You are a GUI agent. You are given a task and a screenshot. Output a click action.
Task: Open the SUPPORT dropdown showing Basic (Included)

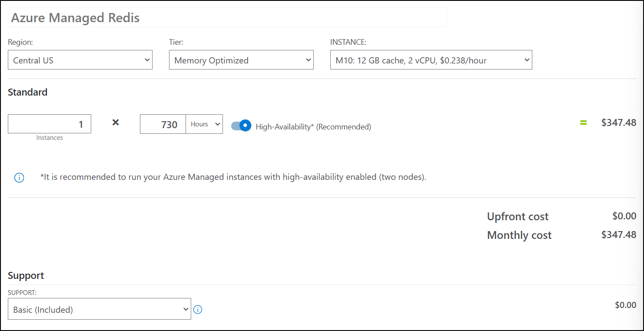(100, 309)
